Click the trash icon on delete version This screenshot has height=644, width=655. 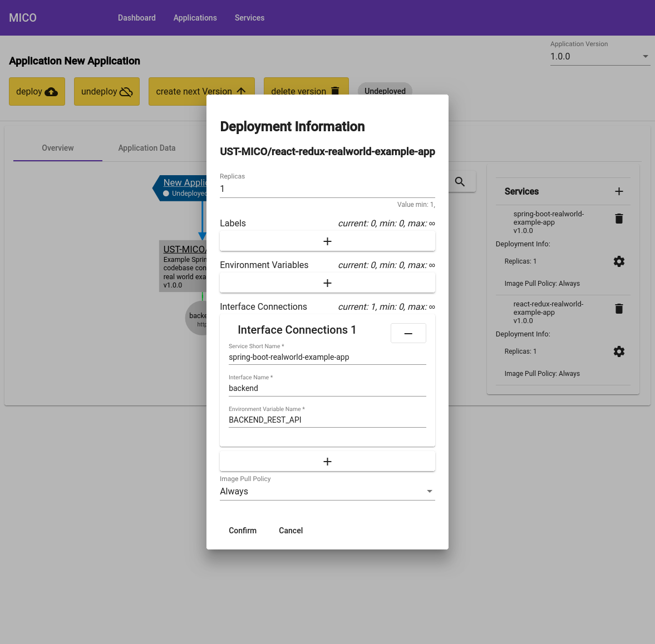click(335, 91)
